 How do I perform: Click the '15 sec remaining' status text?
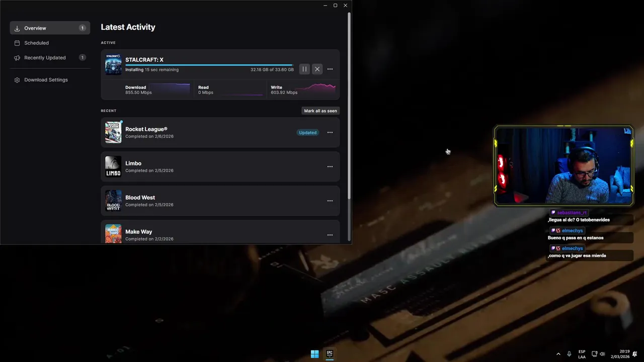[x=162, y=70]
